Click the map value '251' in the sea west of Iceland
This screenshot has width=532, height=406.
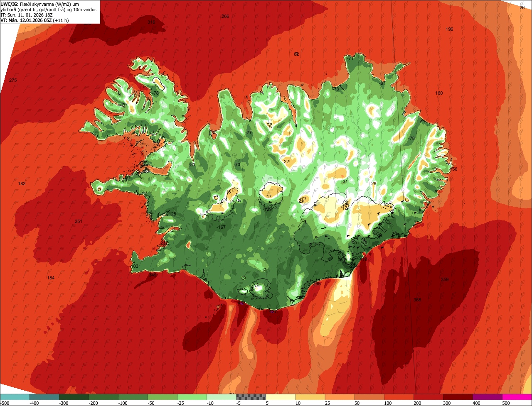tap(78, 221)
